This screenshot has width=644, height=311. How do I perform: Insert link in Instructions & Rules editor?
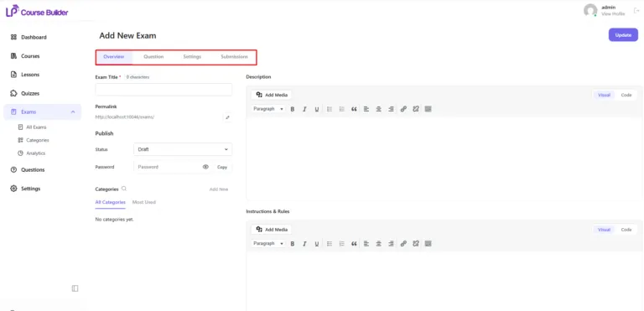(x=403, y=244)
